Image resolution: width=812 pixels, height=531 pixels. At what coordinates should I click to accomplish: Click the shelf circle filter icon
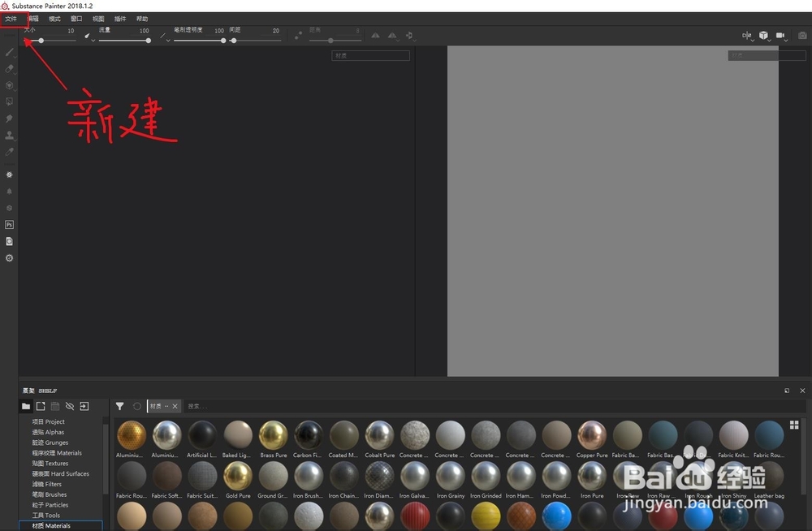pyautogui.click(x=136, y=406)
